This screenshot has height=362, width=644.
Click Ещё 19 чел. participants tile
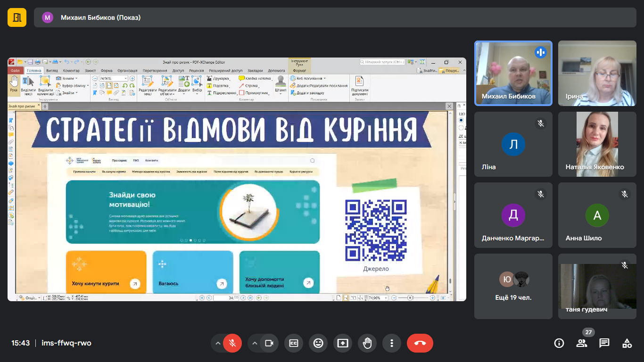(513, 286)
